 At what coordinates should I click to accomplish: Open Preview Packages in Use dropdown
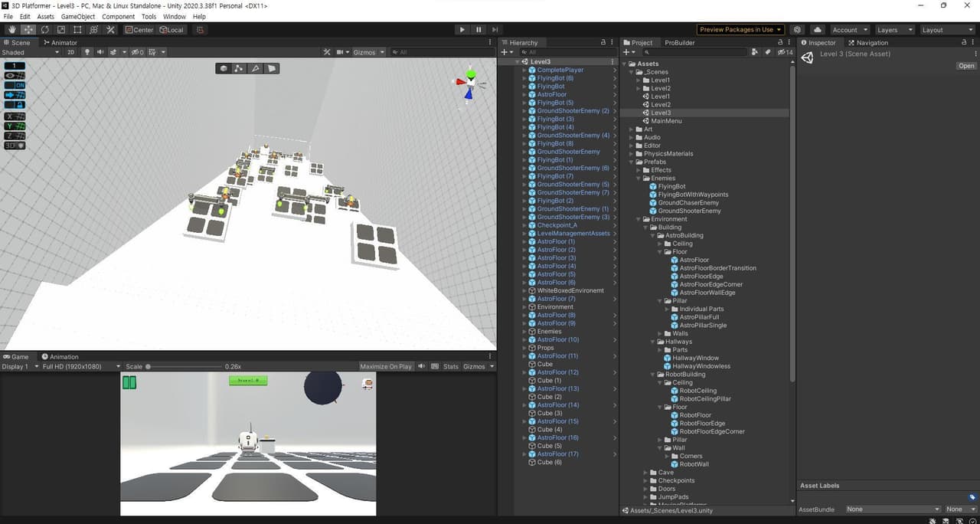[740, 30]
